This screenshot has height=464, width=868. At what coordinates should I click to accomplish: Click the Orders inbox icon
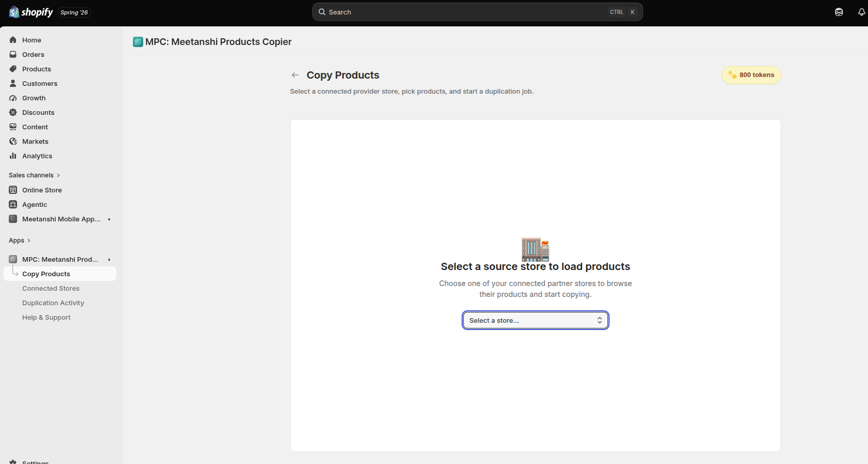[13, 54]
